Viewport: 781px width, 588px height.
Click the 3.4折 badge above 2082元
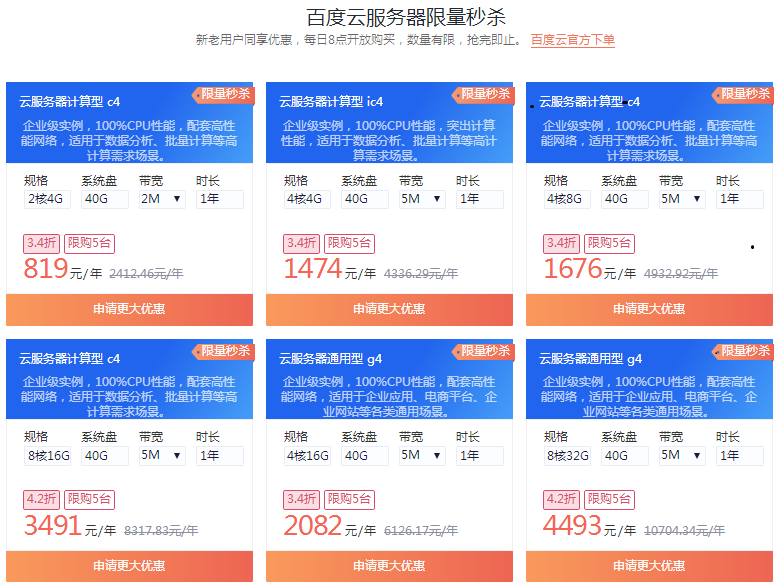click(301, 499)
